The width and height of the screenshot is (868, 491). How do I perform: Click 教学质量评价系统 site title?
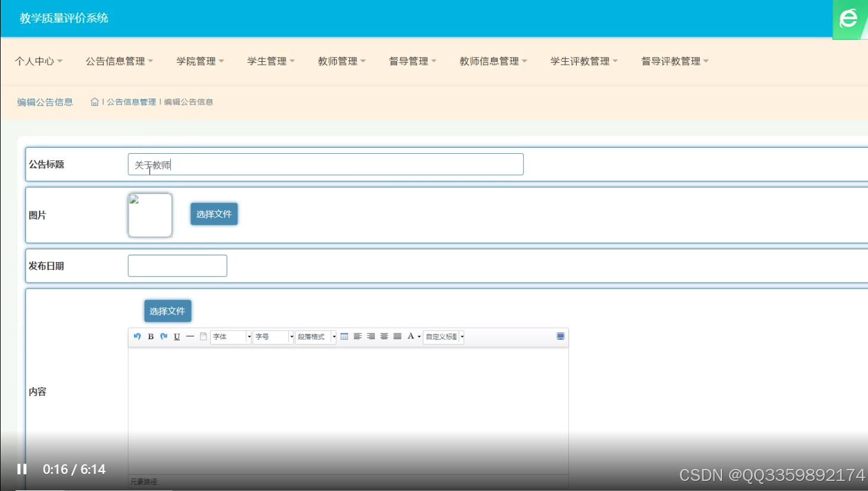tap(64, 18)
